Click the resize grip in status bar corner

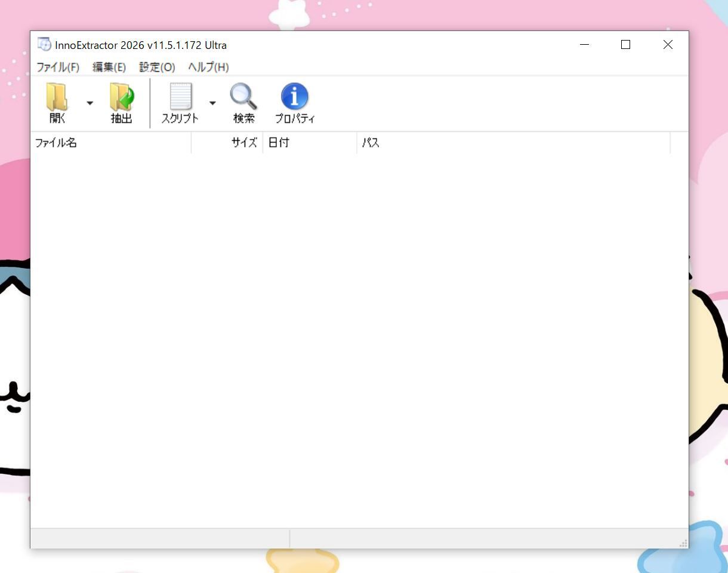683,543
